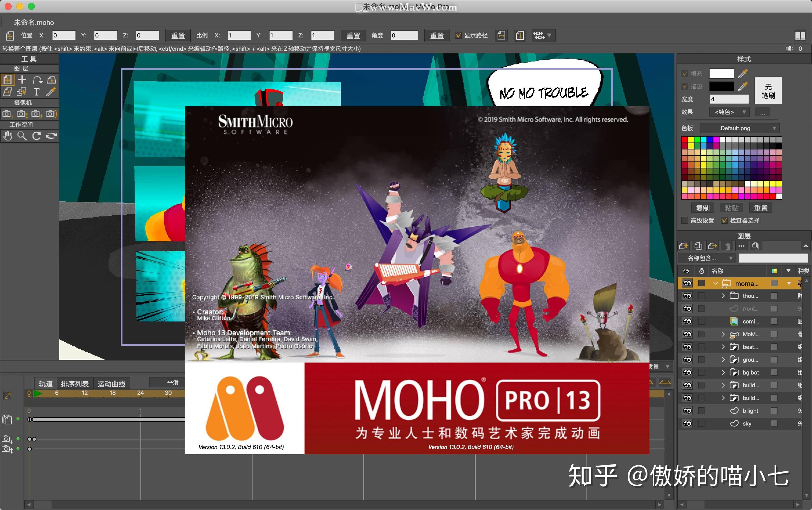Click the 无笔刷 brush button

coord(768,91)
